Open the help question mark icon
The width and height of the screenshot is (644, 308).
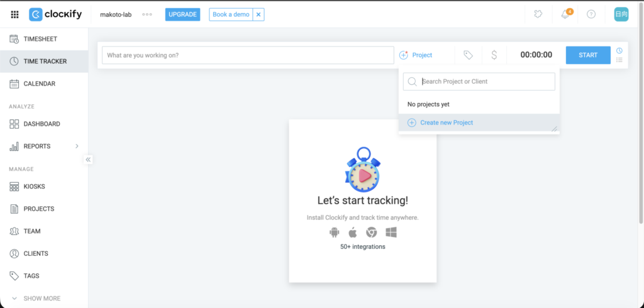[x=591, y=14]
